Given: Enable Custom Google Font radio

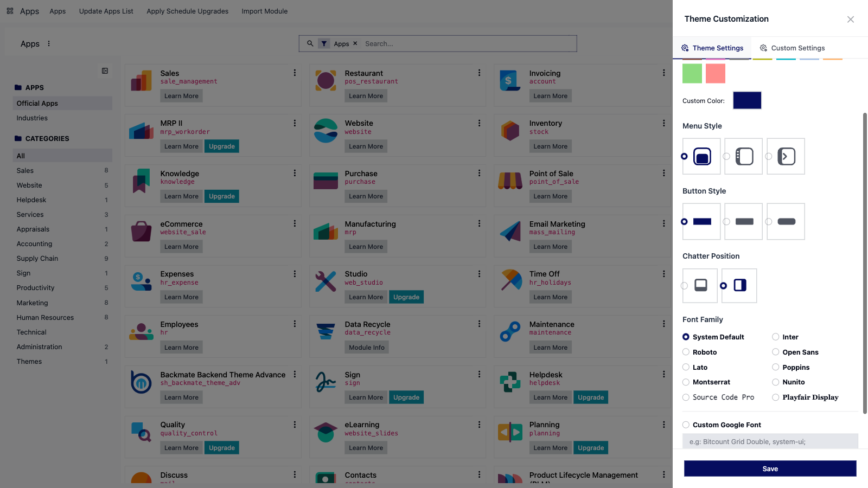Looking at the screenshot, I should tap(686, 425).
